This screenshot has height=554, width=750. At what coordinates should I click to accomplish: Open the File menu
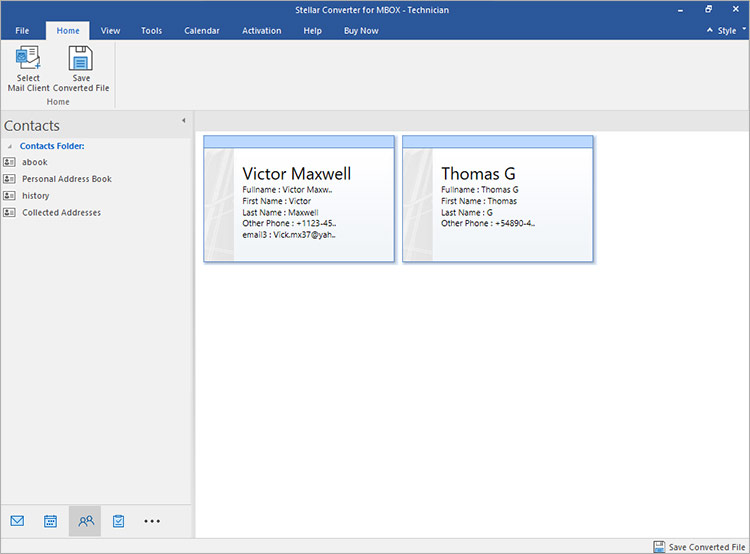pyautogui.click(x=22, y=31)
